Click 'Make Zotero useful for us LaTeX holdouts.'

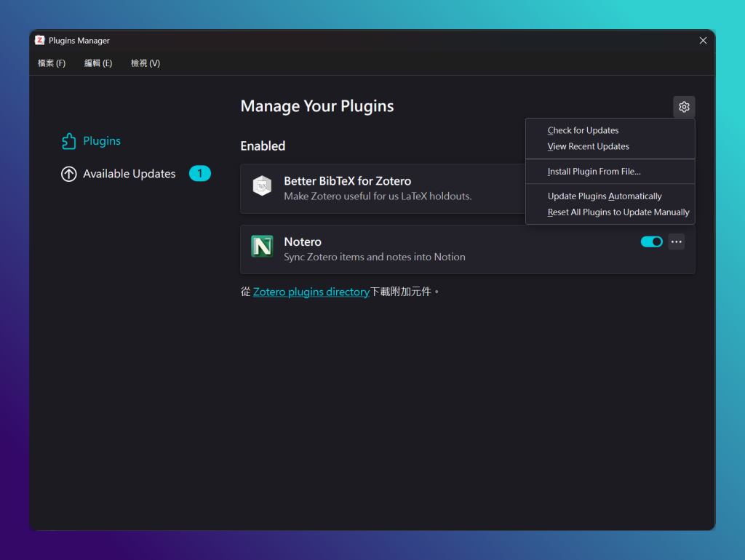378,196
